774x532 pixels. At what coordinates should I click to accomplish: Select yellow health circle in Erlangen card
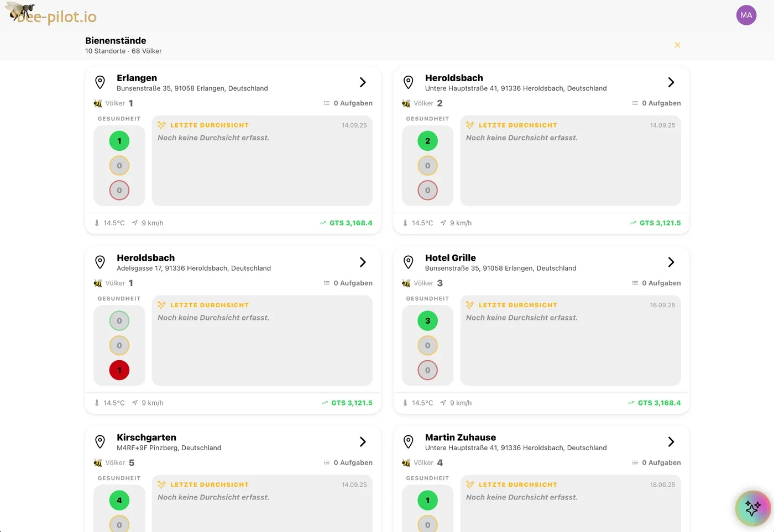[119, 166]
